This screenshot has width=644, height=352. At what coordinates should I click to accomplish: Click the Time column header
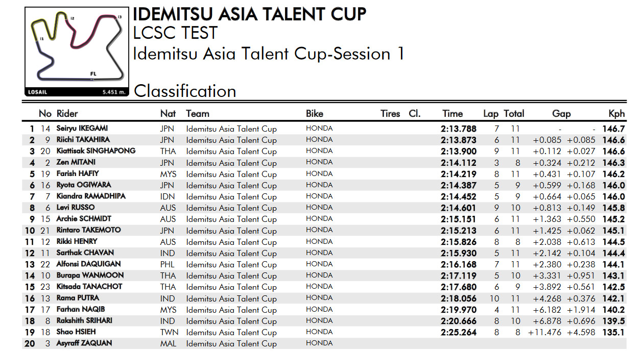point(452,114)
